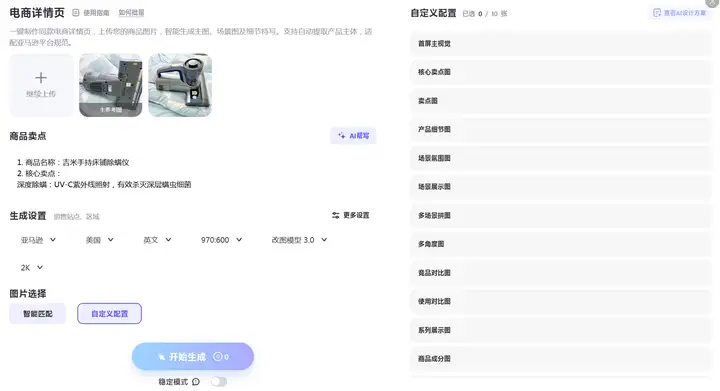Click the 深度除螨 selling point line

(104, 184)
